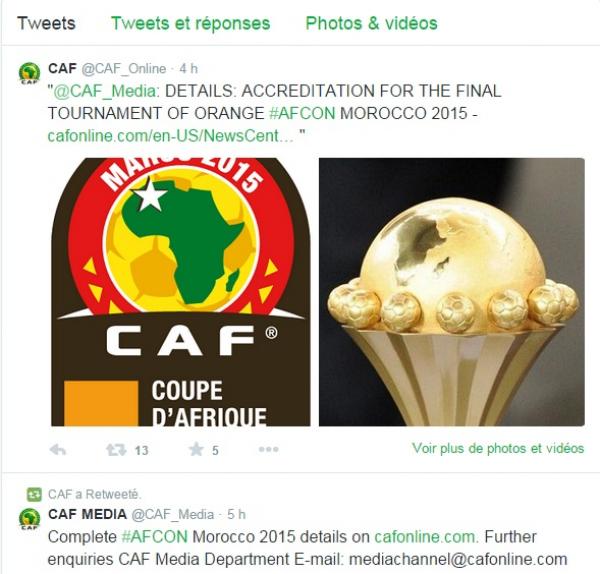Click Voir plus de photos et vidéos
Viewport: 600px width, 574px height.
498,448
